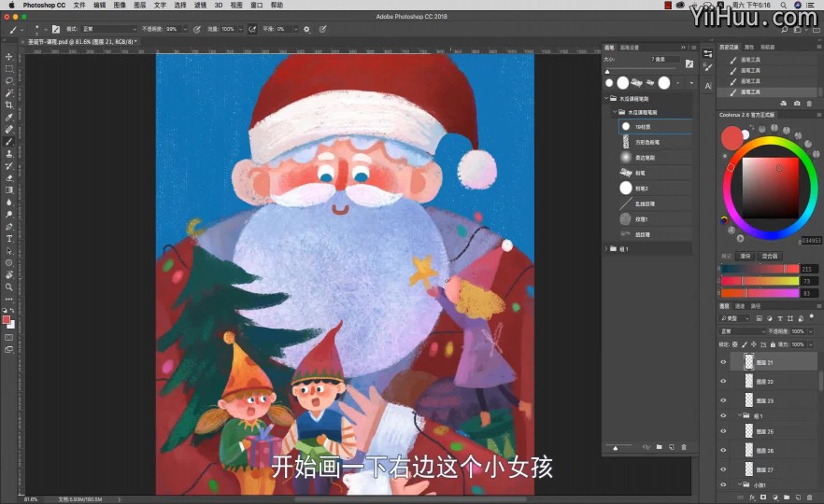Lock transparent pixels toggle
This screenshot has width=824, height=504.
click(734, 344)
